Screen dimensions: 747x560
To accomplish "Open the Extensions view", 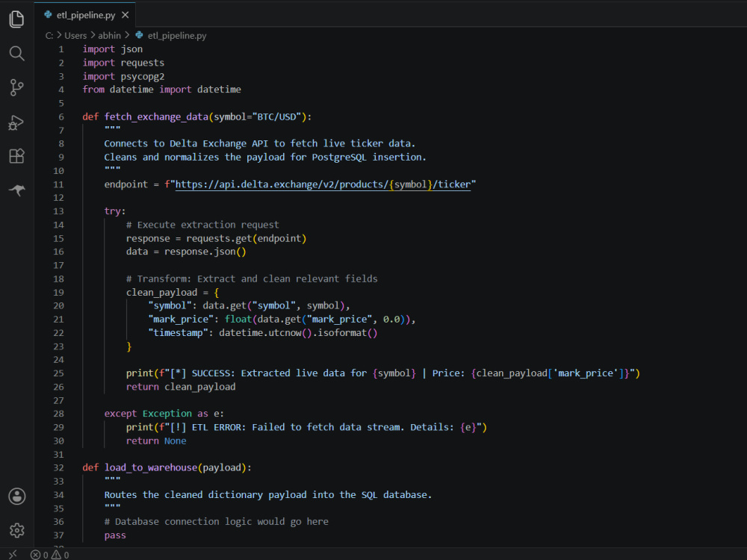I will click(16, 156).
